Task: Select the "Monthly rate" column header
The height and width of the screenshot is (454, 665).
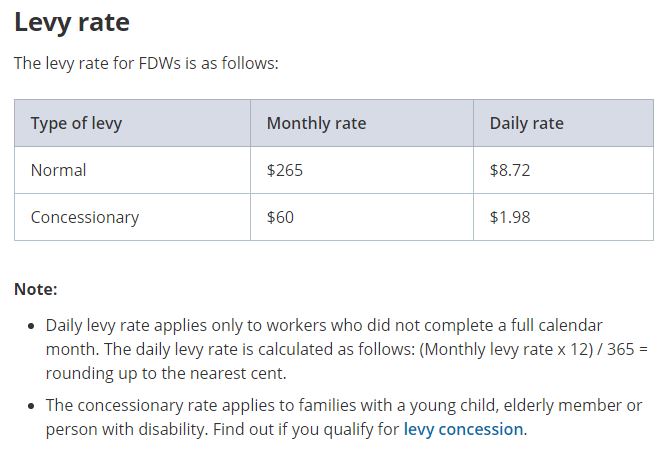Action: pos(316,124)
